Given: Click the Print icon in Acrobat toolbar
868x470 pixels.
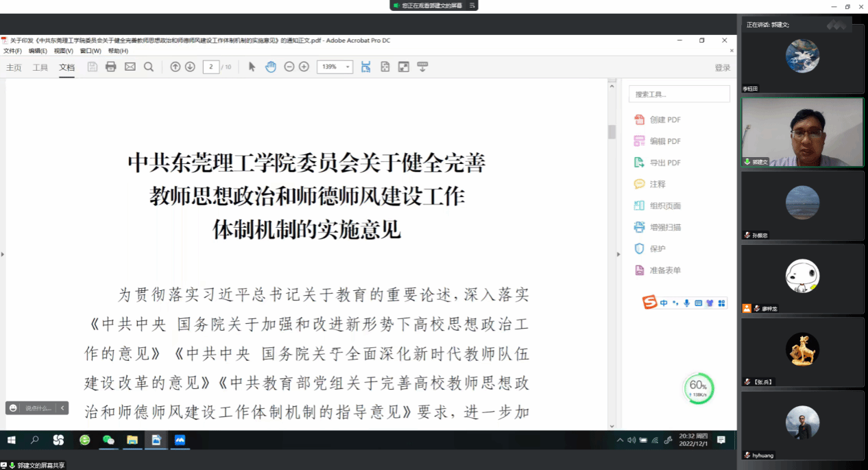Looking at the screenshot, I should 111,67.
